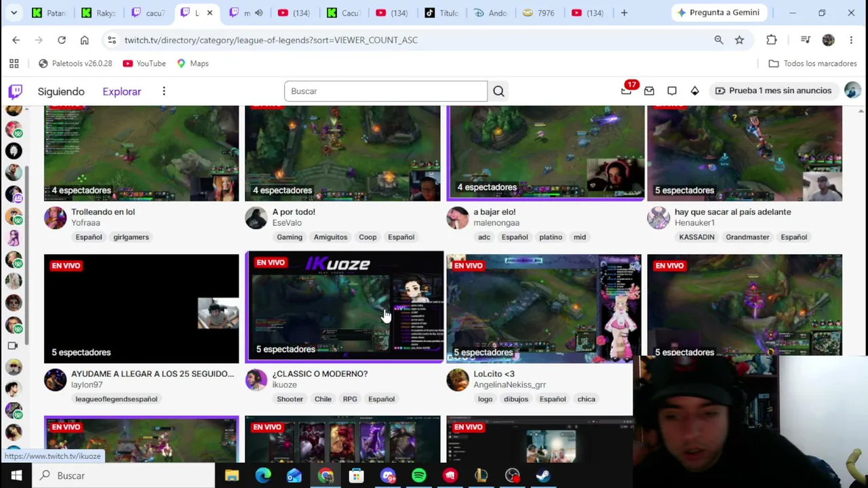Launch Spotify from the taskbar
This screenshot has height=488, width=868.
point(419,476)
